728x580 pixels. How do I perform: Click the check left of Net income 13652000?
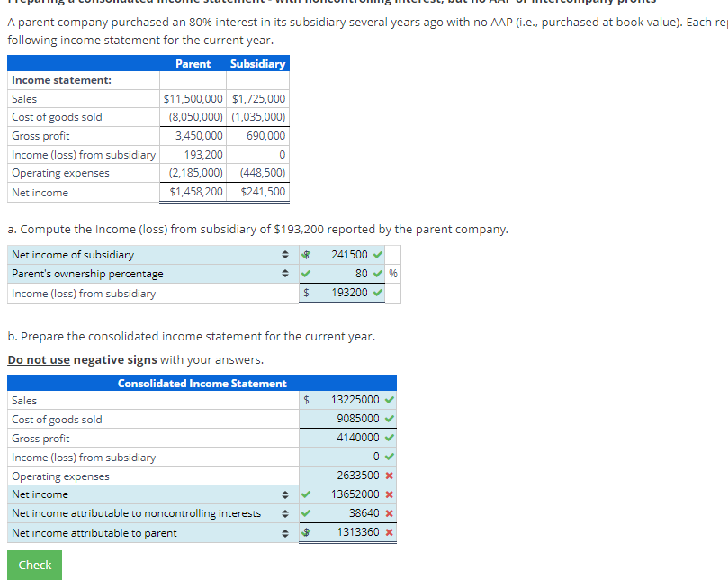305,494
